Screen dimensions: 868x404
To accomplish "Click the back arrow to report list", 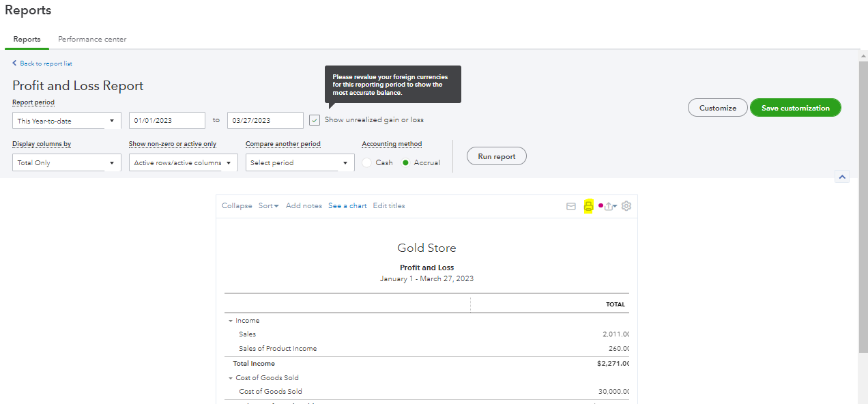I will 15,63.
